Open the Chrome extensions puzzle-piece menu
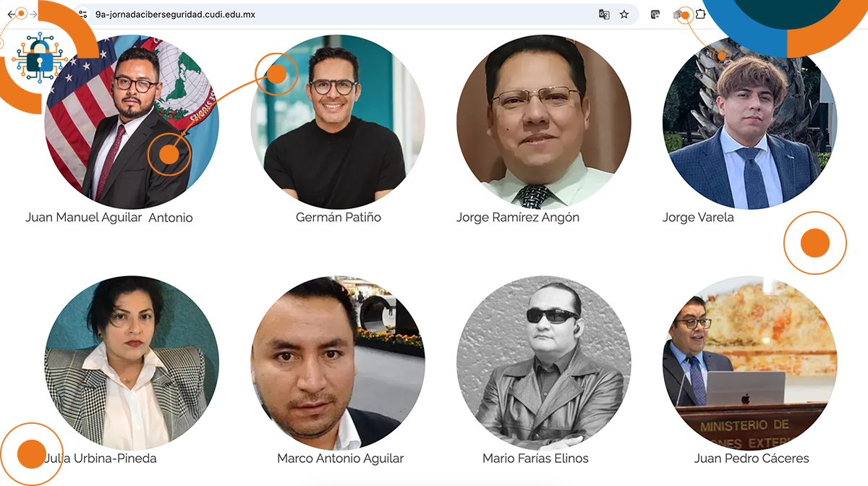The image size is (868, 486). click(700, 14)
